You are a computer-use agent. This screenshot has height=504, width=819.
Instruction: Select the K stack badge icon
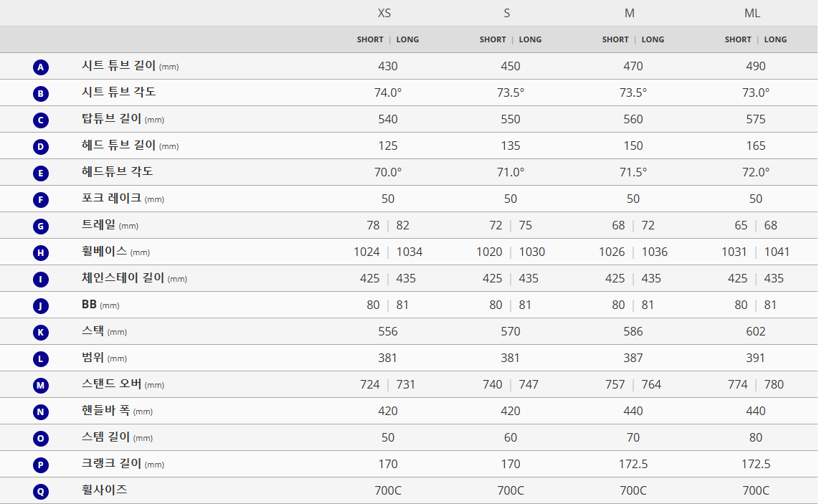click(40, 333)
